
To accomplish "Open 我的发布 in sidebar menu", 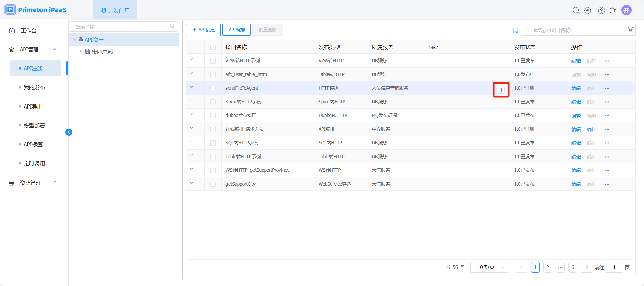I will coord(34,87).
